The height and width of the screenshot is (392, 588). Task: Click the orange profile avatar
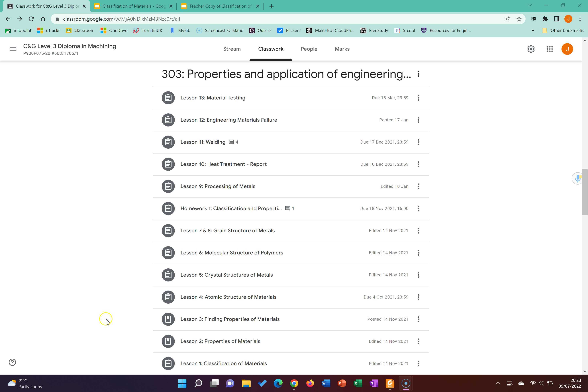[567, 49]
